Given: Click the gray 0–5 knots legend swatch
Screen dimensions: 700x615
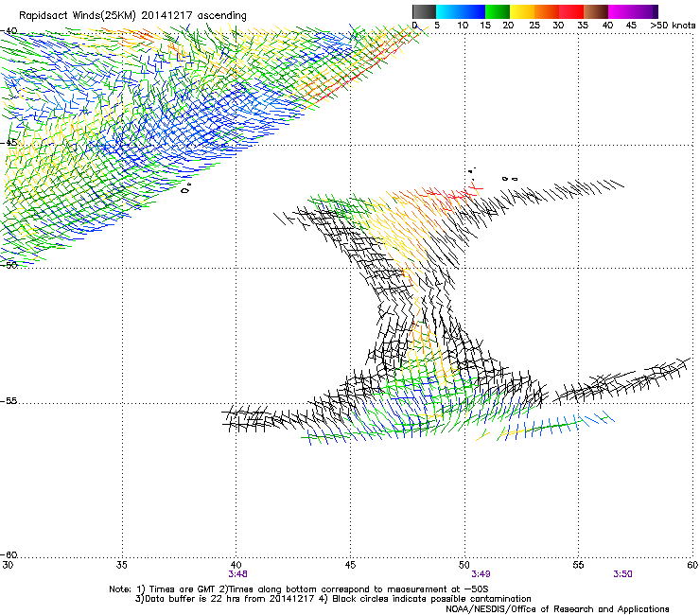Looking at the screenshot, I should coord(424,11).
